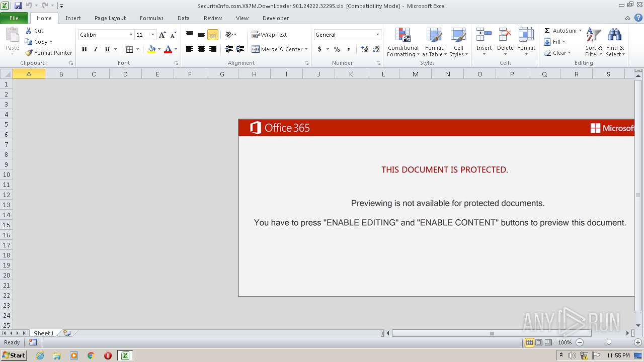Apply yellow Fill Color to cell
This screenshot has width=644, height=362.
pos(151,49)
